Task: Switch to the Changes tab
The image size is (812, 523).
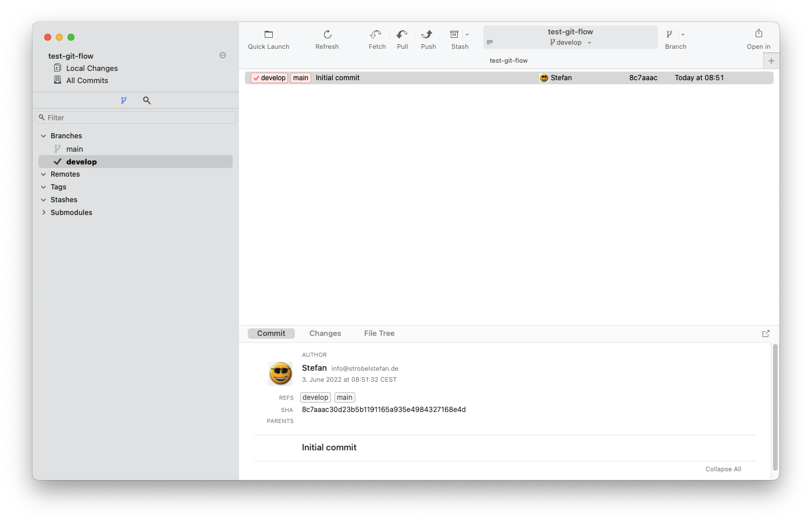Action: click(325, 333)
